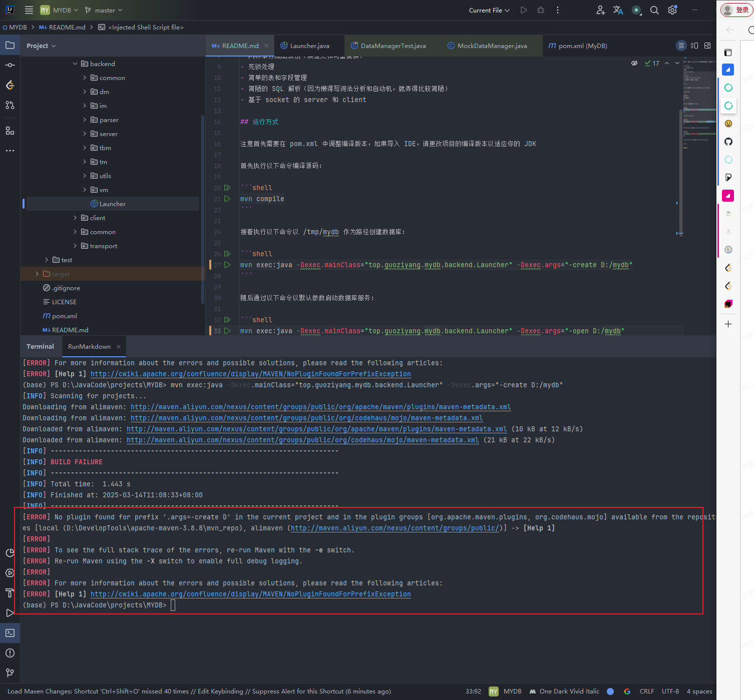Open the Git tool window icon
This screenshot has height=700, width=754.
click(x=10, y=673)
